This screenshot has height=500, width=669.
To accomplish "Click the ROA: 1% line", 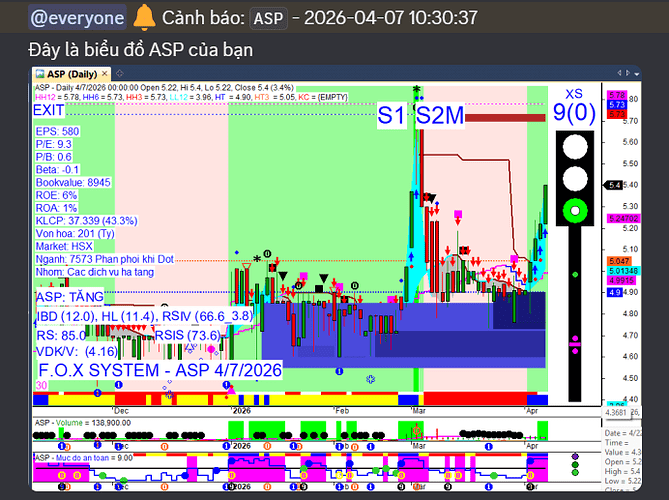I will point(56,208).
